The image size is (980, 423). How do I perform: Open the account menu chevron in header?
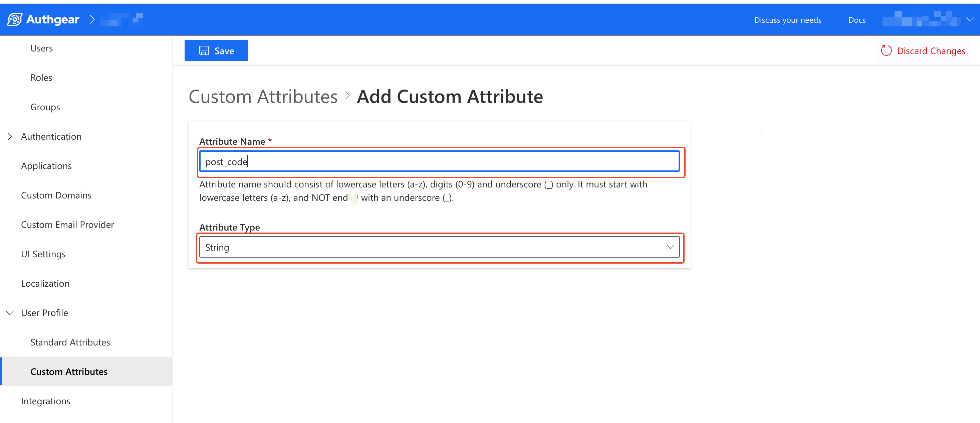tap(970, 19)
